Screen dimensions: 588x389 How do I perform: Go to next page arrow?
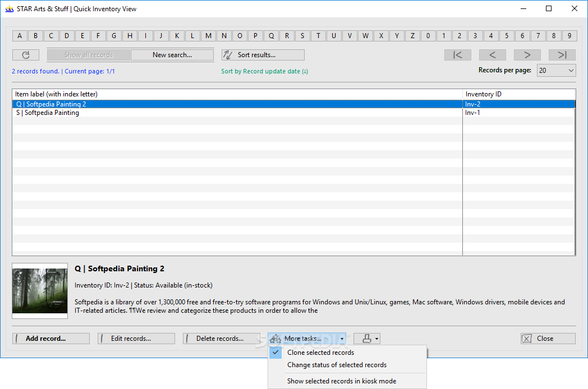[x=527, y=55]
